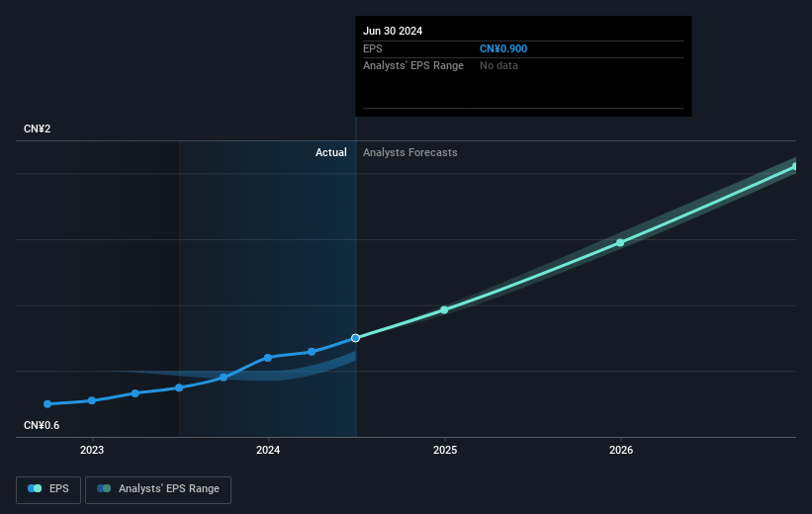Click the 'Jun 30 2024' tooltip date
Screen dimensions: 812x514
pyautogui.click(x=393, y=31)
